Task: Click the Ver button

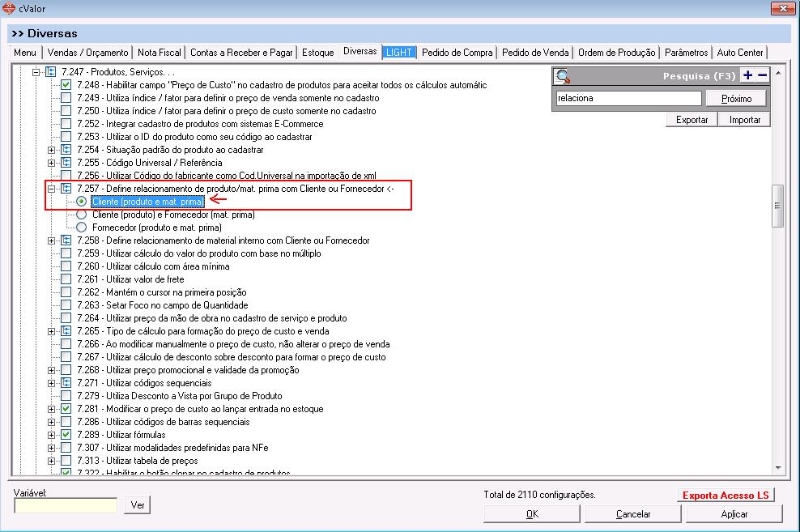Action: point(137,505)
